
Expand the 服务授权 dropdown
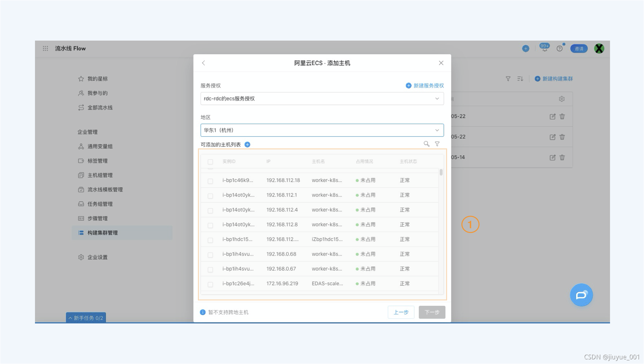(322, 98)
